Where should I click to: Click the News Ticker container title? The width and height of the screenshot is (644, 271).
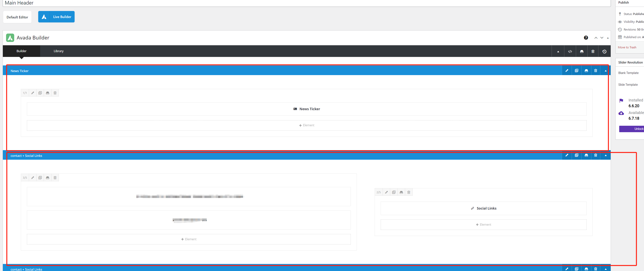coord(19,71)
